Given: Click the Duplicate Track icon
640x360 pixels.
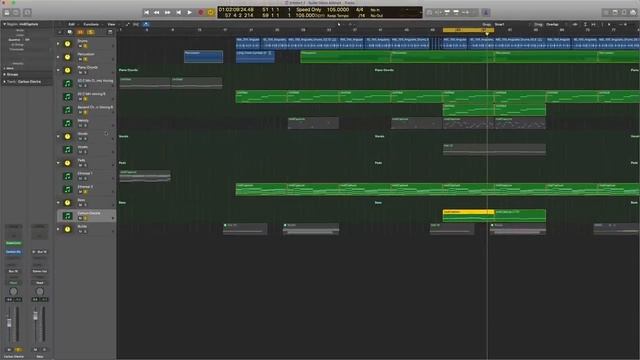Looking at the screenshot, I should pyautogui.click(x=70, y=32).
